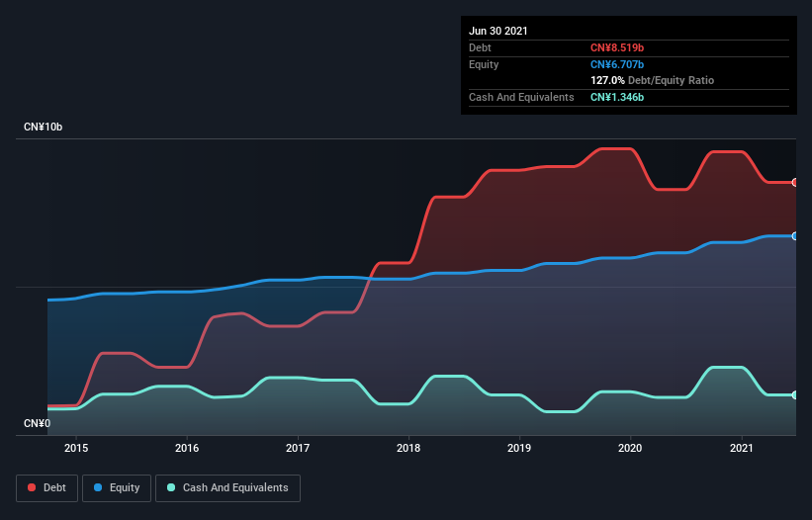Click the 2021 x-axis label
Image resolution: width=812 pixels, height=520 pixels.
tap(742, 448)
